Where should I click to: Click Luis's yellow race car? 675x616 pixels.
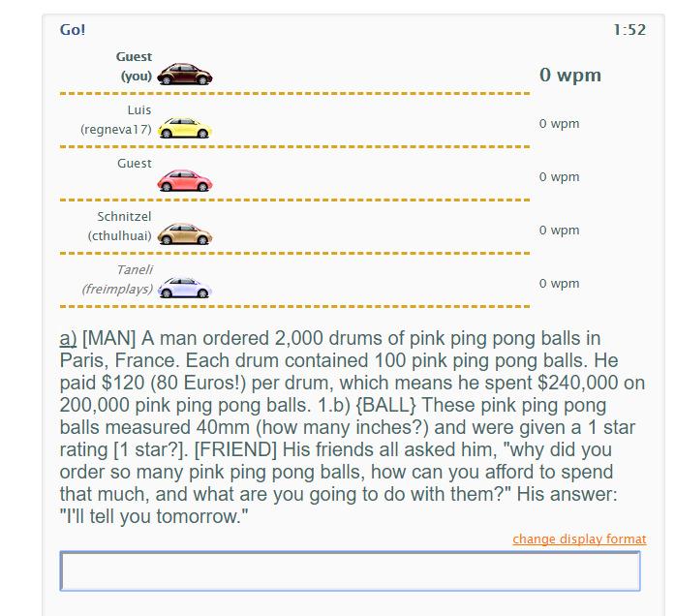185,128
